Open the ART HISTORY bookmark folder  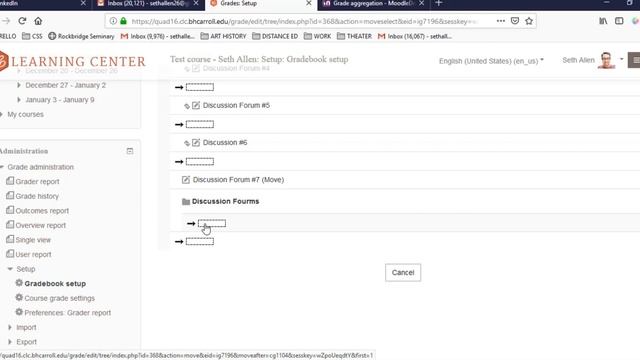[x=223, y=36]
